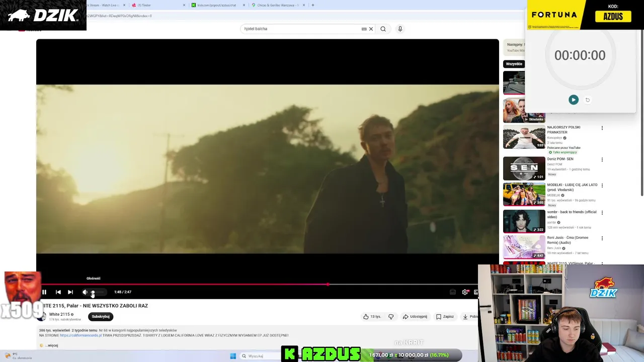Close the kick.com popout tab
The image size is (644, 362).
click(x=244, y=5)
